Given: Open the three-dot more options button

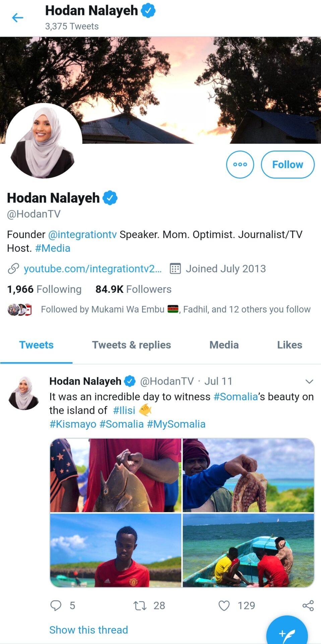Looking at the screenshot, I should [x=240, y=164].
